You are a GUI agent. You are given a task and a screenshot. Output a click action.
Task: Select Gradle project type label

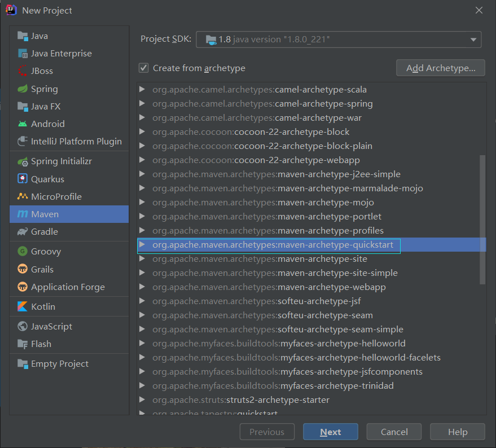coord(45,231)
